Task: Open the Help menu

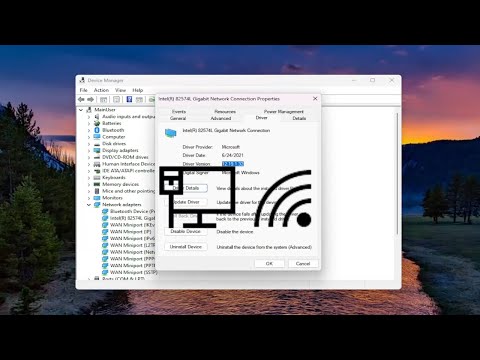Action: point(138,90)
